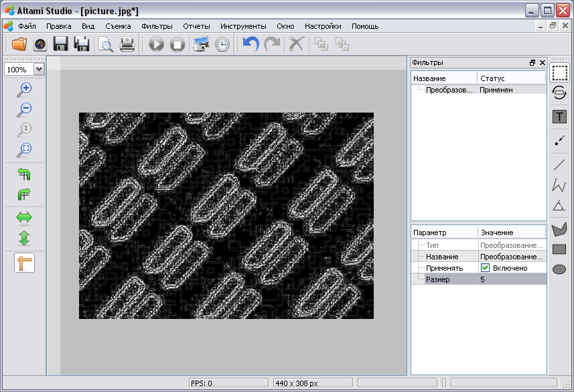This screenshot has height=392, width=574.
Task: Select the point marker tool
Action: pos(559,141)
